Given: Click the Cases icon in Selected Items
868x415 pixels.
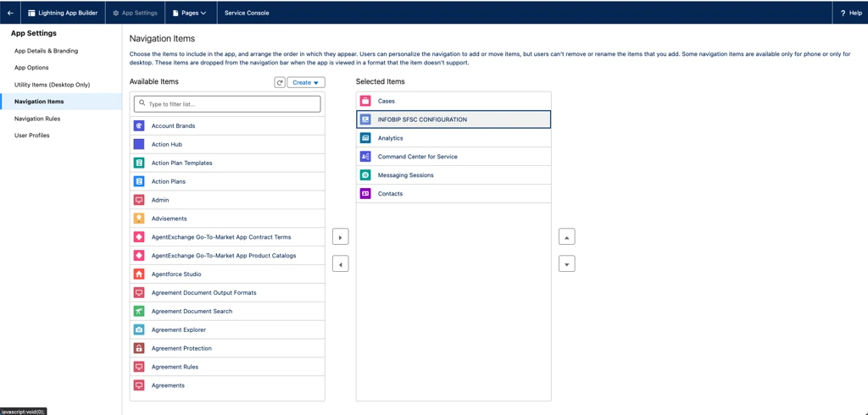Looking at the screenshot, I should pyautogui.click(x=365, y=102).
